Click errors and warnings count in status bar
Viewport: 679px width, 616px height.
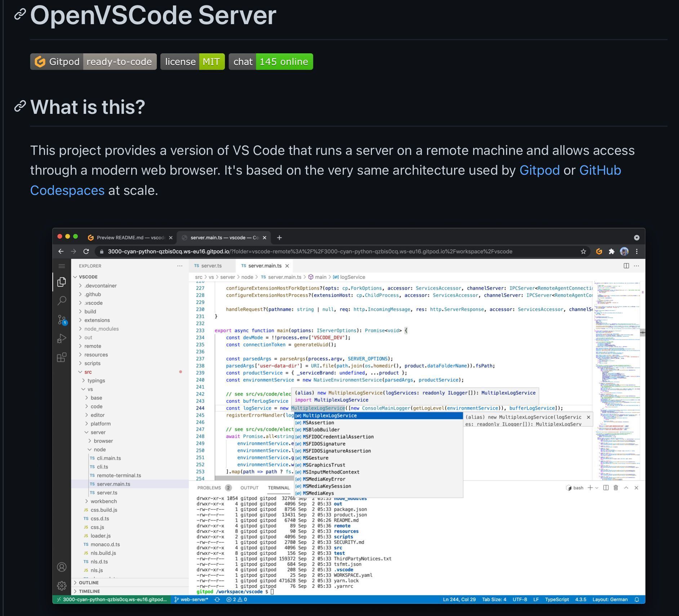coord(237,600)
